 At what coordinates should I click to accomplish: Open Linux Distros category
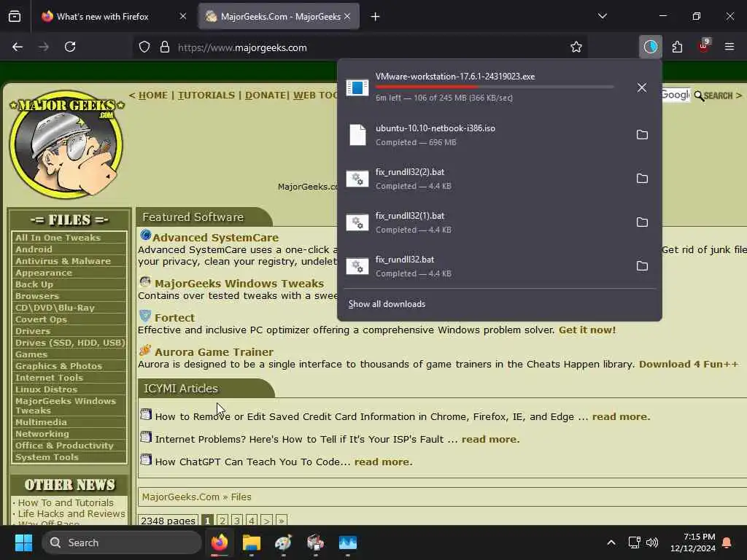[46, 389]
